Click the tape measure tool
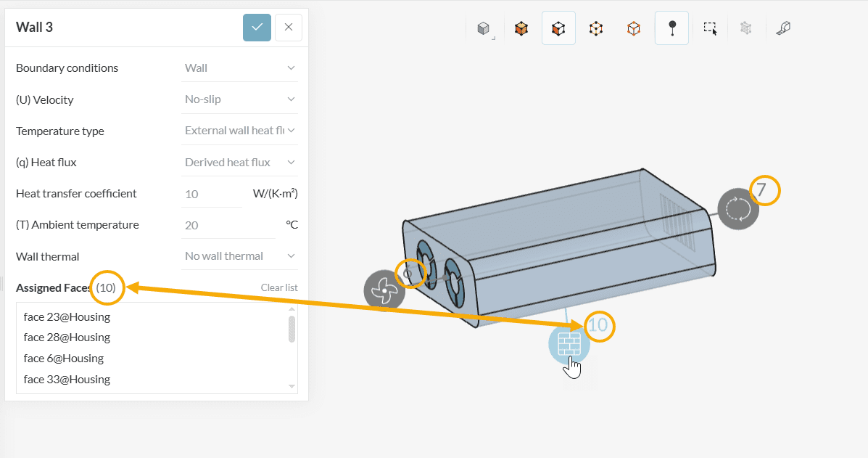The width and height of the screenshot is (868, 458). [782, 29]
